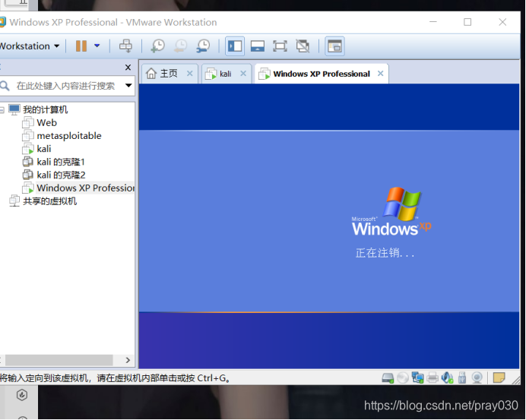Viewport: 526px width, 420px height.
Task: Select the Web virtual machine
Action: [x=46, y=123]
